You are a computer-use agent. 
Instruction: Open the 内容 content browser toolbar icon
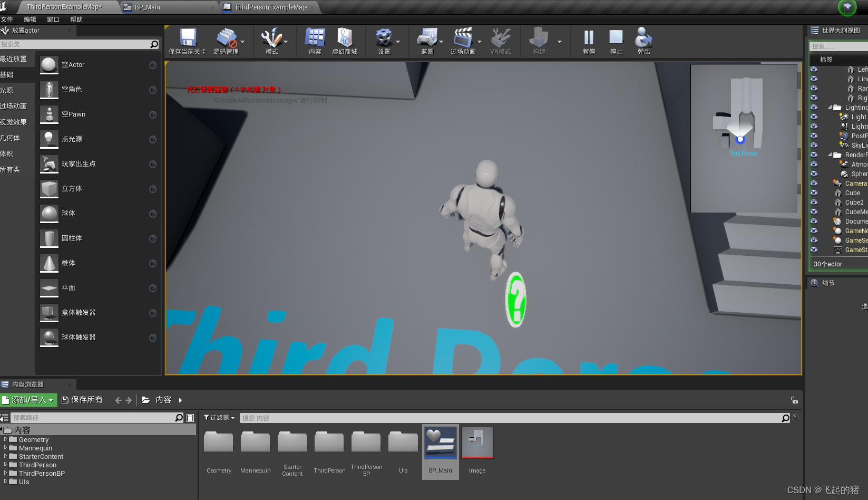315,38
